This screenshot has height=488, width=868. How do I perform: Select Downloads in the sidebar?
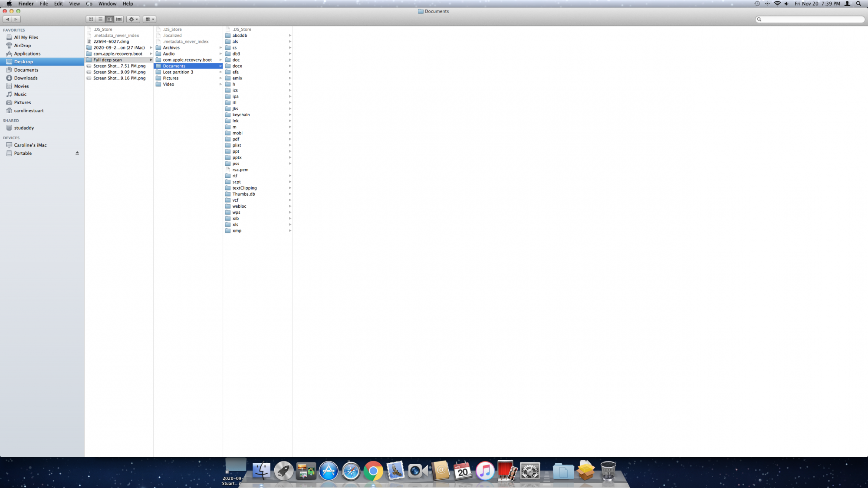pos(26,78)
